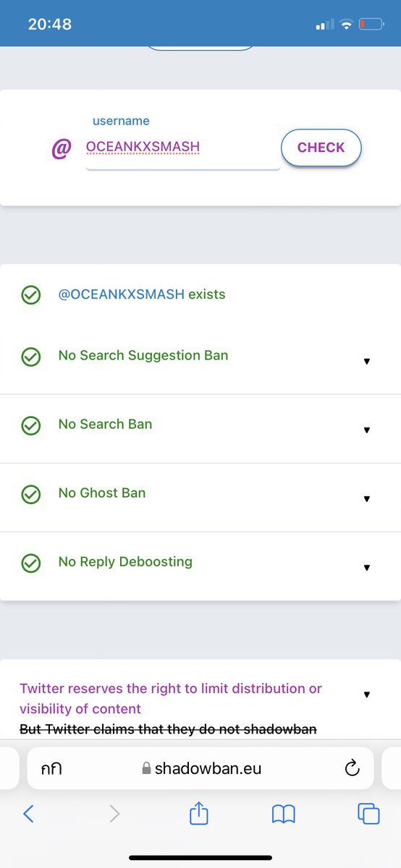Viewport: 401px width, 868px height.
Task: Tap the purple @ symbol
Action: [62, 149]
